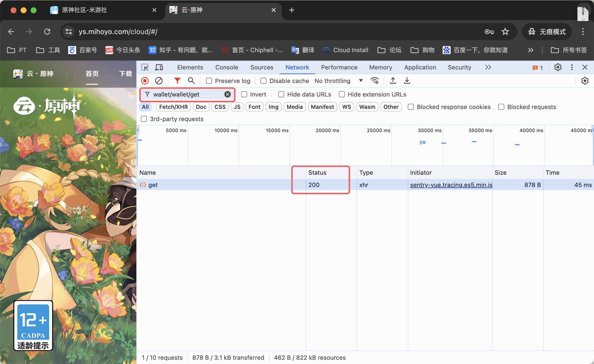This screenshot has height=364, width=594.
Task: Filter by Img request type
Action: click(x=273, y=107)
